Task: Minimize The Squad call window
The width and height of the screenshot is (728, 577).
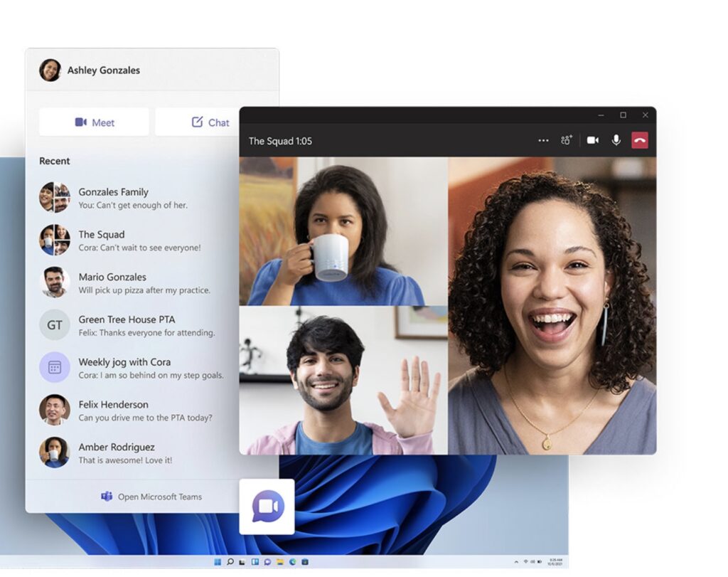Action: [x=601, y=115]
